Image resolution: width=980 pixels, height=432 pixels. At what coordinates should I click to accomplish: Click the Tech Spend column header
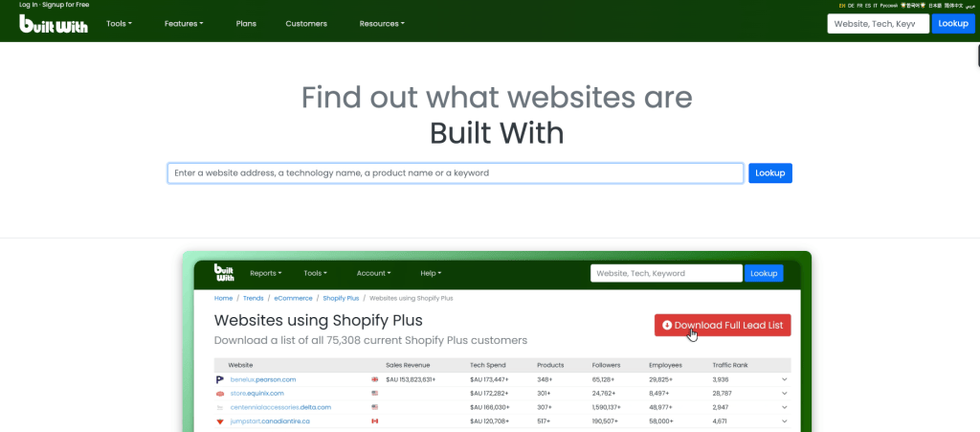tap(487, 365)
